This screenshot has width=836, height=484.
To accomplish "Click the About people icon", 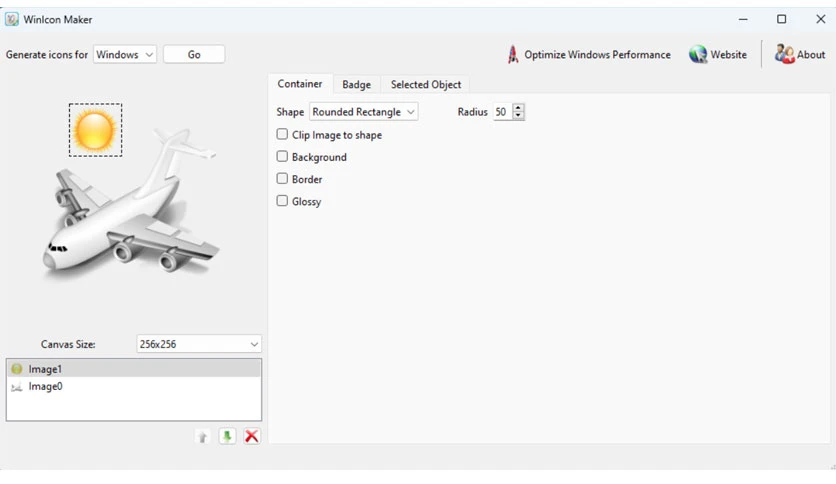I will click(x=784, y=54).
